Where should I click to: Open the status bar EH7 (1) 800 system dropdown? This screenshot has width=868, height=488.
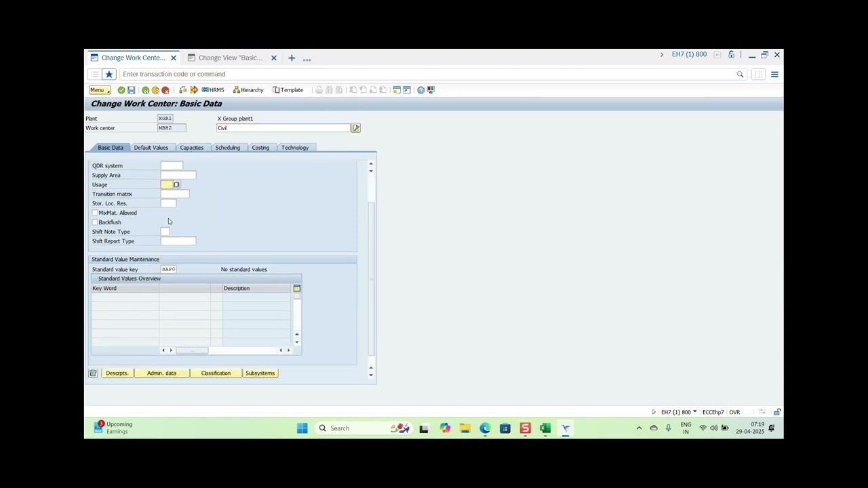coord(679,412)
